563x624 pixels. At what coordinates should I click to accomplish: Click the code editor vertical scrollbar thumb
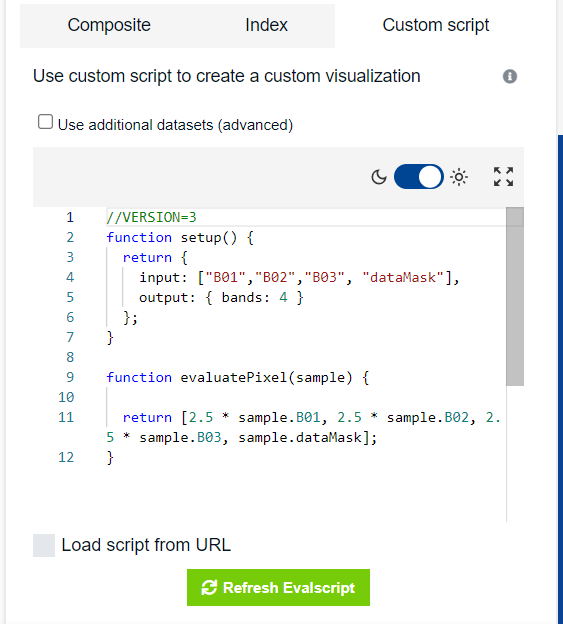tap(515, 296)
